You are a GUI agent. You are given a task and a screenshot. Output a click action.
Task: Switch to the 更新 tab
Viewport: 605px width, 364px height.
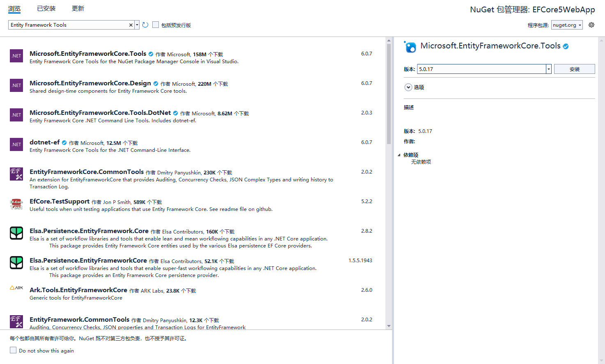pos(78,9)
